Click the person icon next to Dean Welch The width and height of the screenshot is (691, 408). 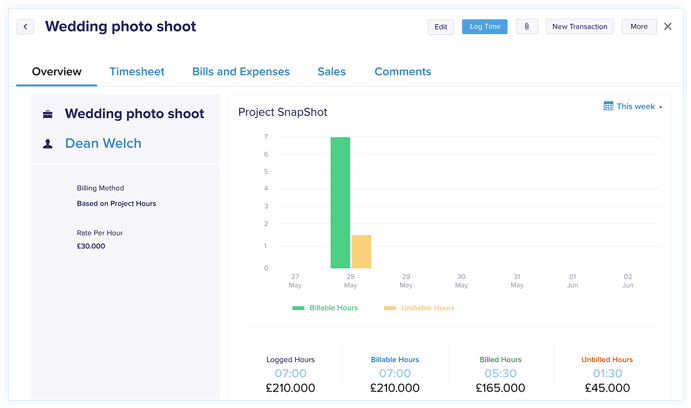tap(48, 144)
